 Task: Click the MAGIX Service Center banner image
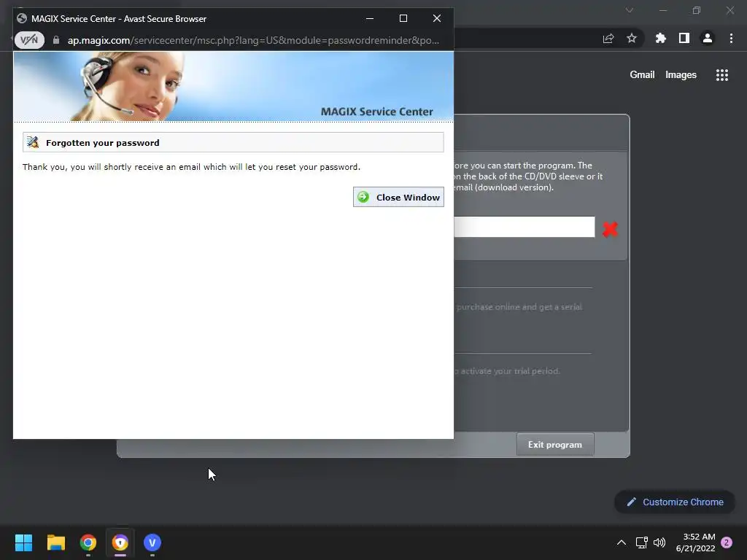click(233, 86)
